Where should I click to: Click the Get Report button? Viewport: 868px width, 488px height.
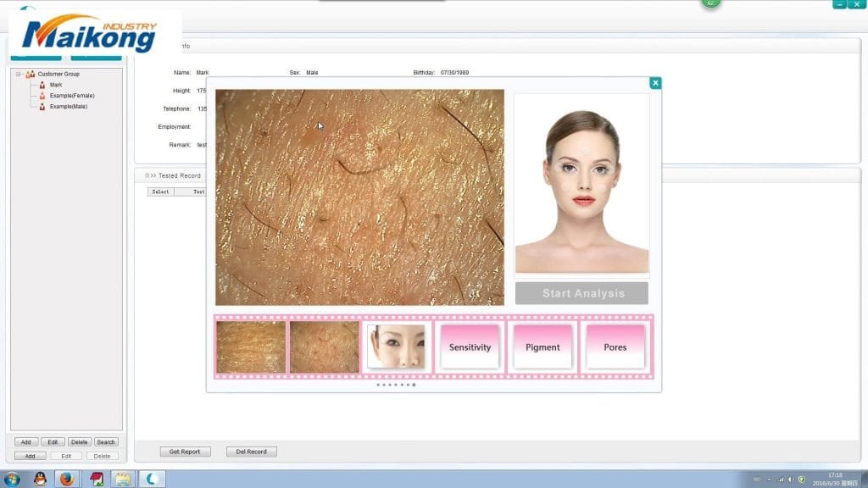coord(185,452)
